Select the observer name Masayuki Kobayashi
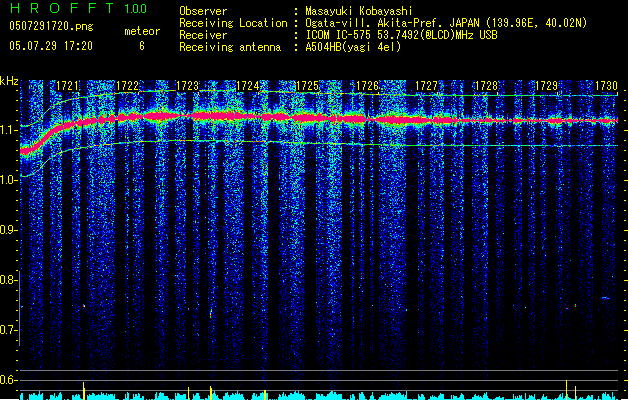This screenshot has height=400, width=629. coord(359,11)
